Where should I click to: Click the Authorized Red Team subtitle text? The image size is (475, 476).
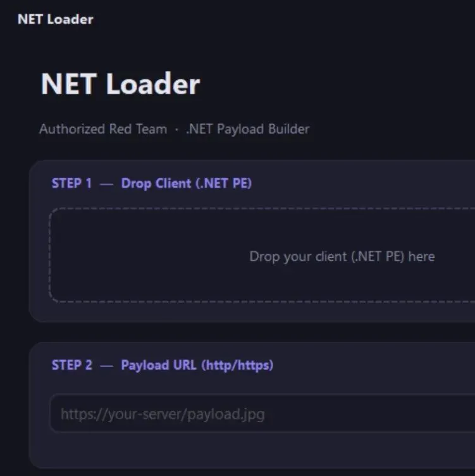click(x=103, y=129)
